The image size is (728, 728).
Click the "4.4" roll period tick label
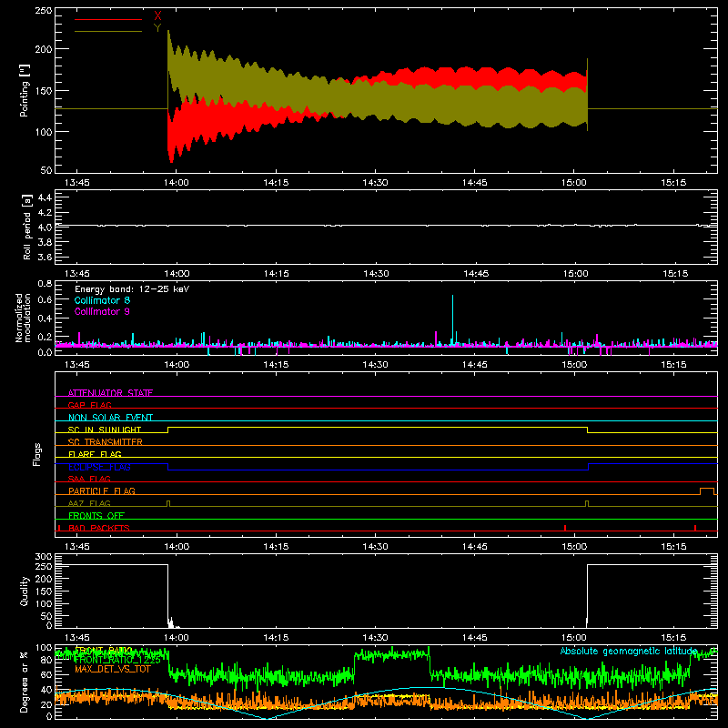coord(45,197)
